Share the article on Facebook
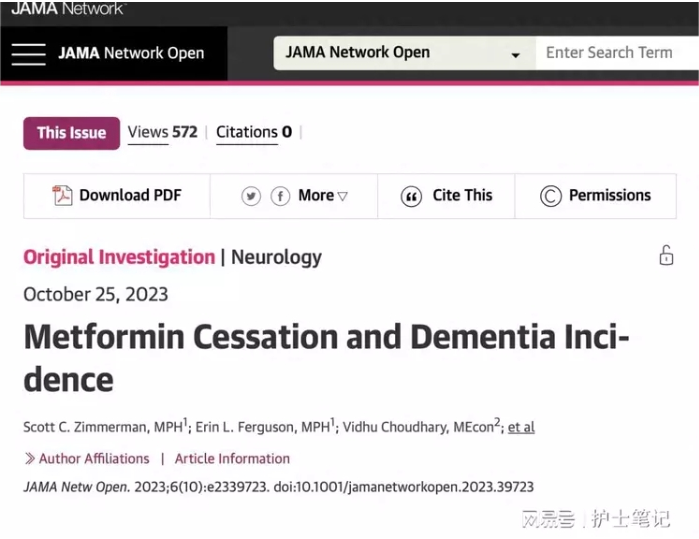The height and width of the screenshot is (539, 699). [280, 196]
